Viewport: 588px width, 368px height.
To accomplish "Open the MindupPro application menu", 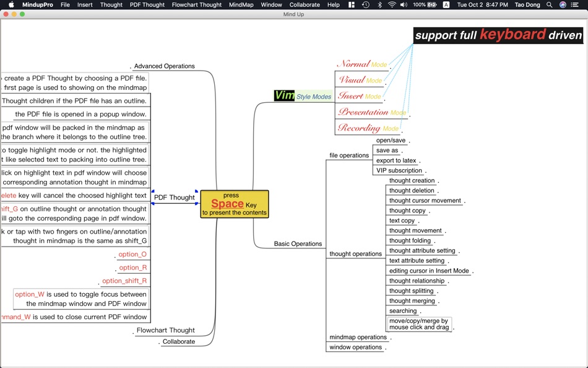I will tap(38, 5).
